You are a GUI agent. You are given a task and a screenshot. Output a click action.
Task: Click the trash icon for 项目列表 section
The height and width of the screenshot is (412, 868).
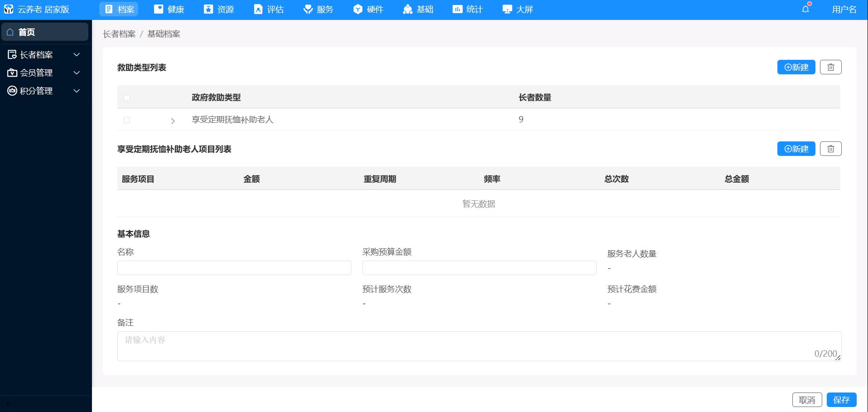coord(830,149)
